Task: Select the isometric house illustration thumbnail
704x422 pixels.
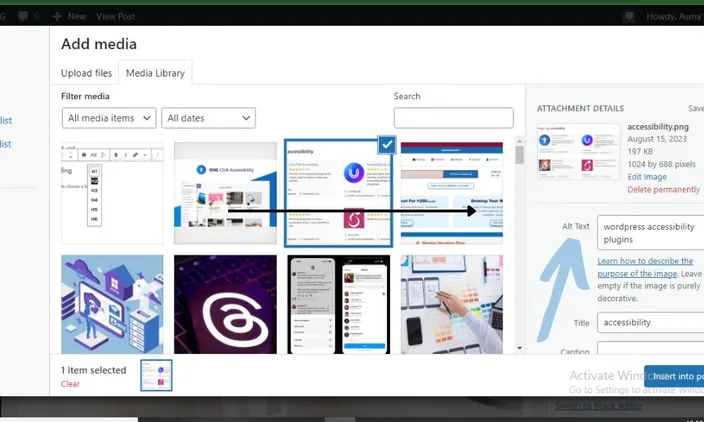Action: click(x=112, y=305)
